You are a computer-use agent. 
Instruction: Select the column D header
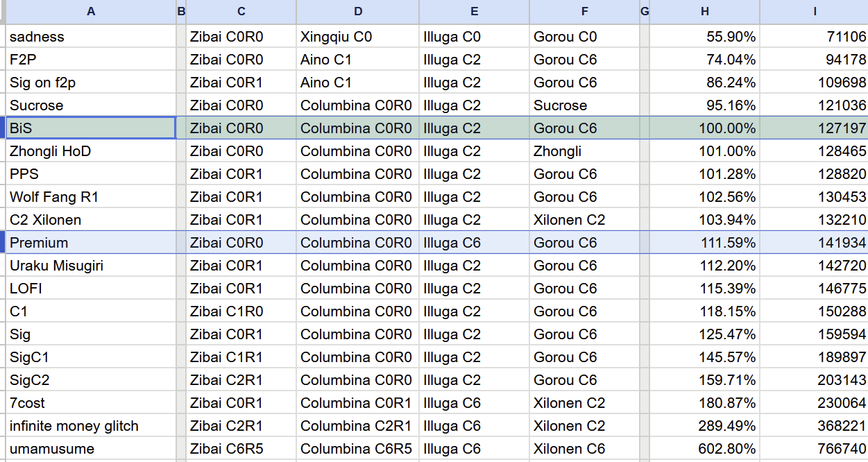tap(357, 12)
